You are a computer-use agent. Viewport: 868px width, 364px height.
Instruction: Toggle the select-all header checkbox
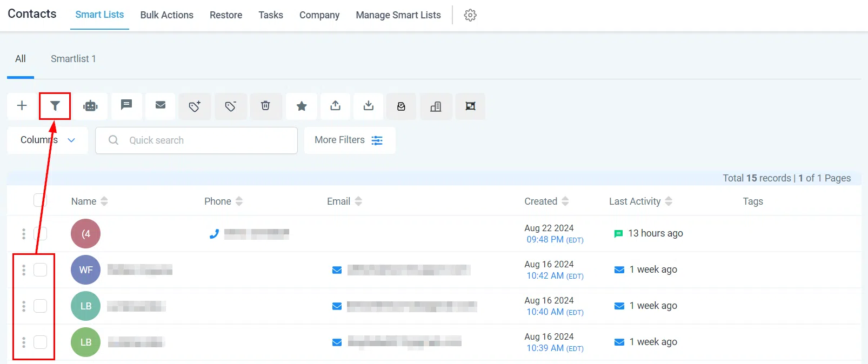tap(40, 200)
